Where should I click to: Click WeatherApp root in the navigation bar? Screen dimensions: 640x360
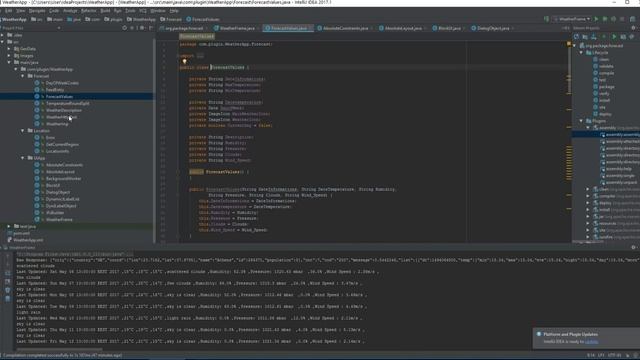click(14, 19)
